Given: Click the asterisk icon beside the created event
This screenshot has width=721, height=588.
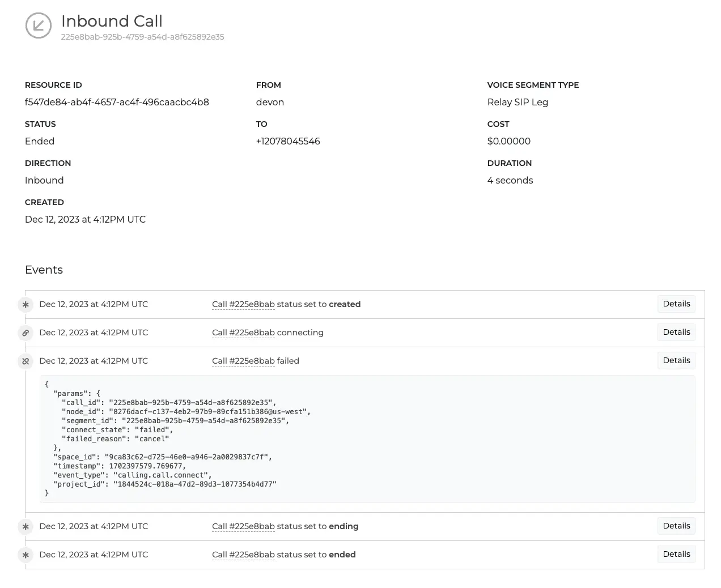Looking at the screenshot, I should [x=26, y=305].
